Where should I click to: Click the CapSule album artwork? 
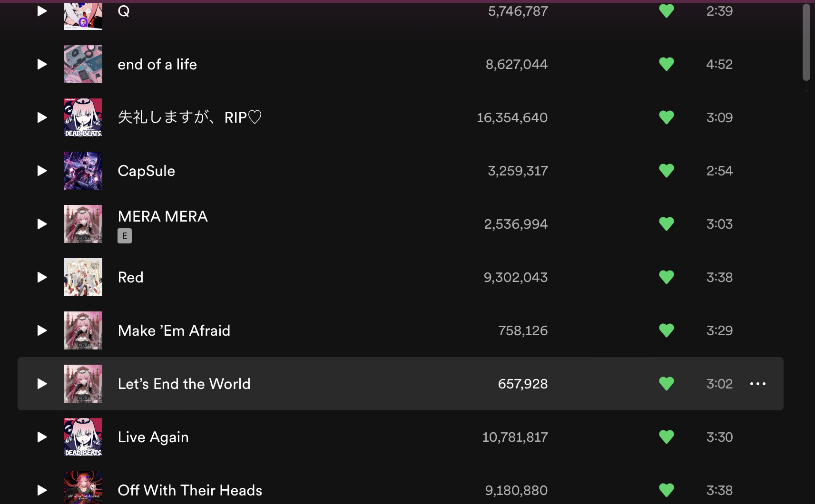(83, 171)
